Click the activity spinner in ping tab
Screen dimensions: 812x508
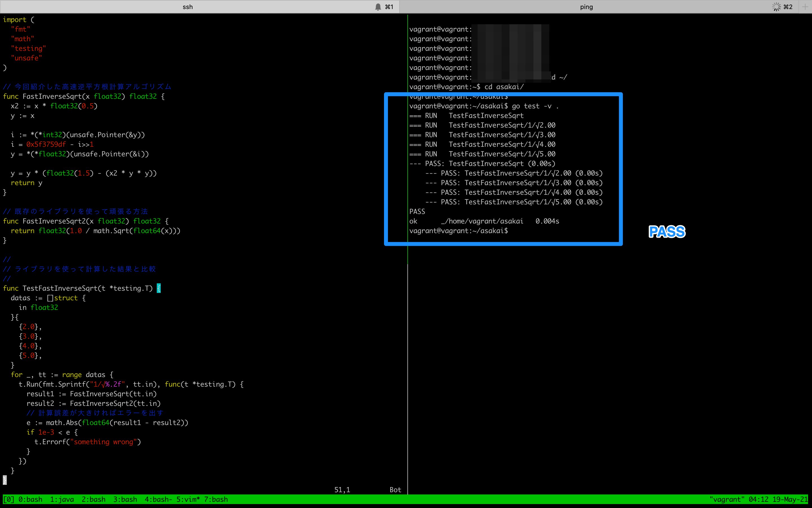[x=776, y=7]
